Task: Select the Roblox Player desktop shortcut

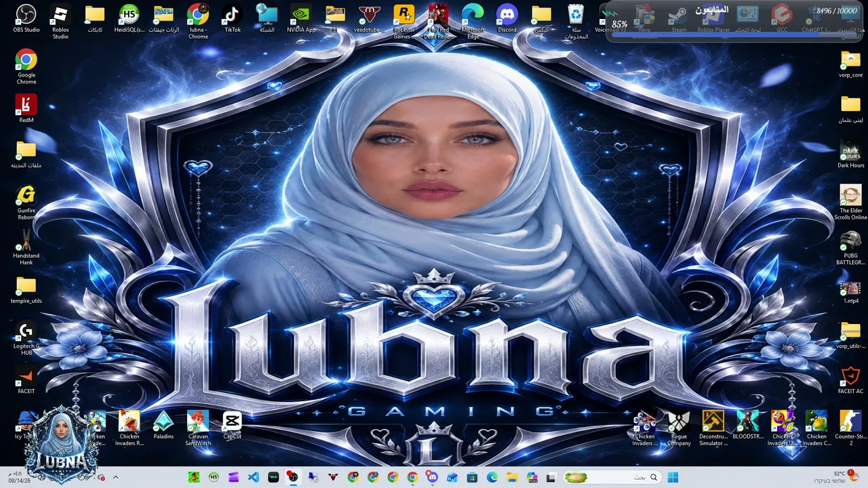Action: pos(713,19)
